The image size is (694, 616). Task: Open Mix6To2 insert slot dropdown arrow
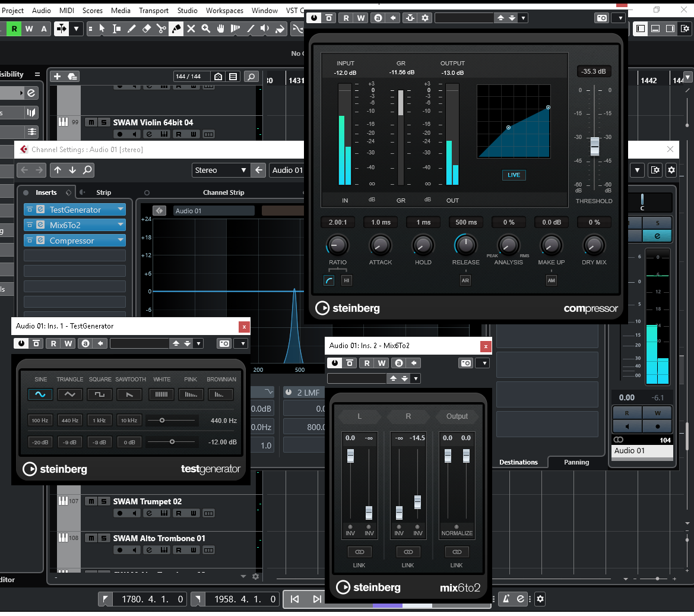[121, 225]
